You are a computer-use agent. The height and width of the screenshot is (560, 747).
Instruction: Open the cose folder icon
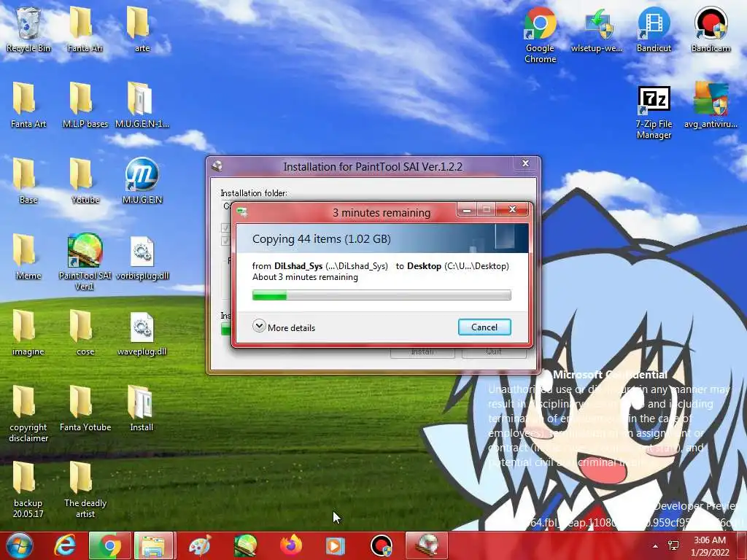point(85,332)
